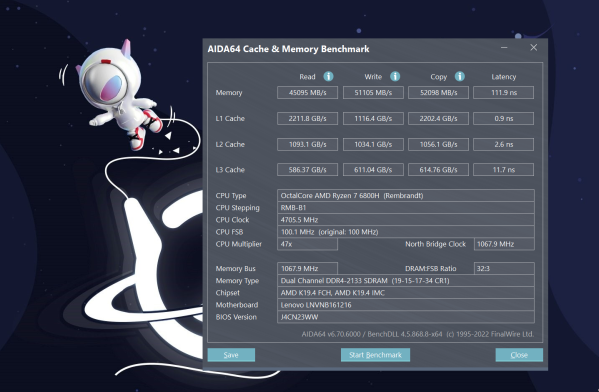Viewport: 599px width, 392px height.
Task: Close the AIDA64 window with X
Action: pyautogui.click(x=534, y=47)
